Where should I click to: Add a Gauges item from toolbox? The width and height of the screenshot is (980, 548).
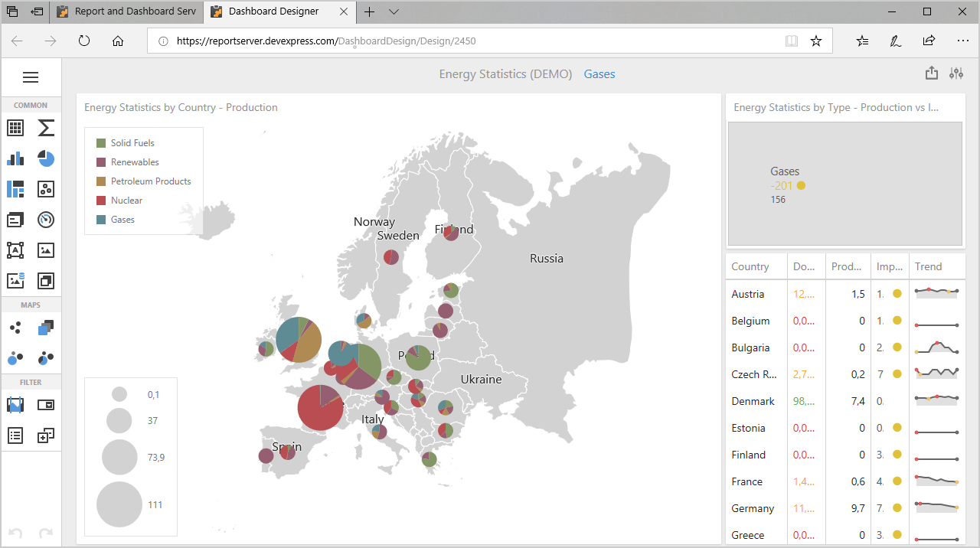[46, 220]
